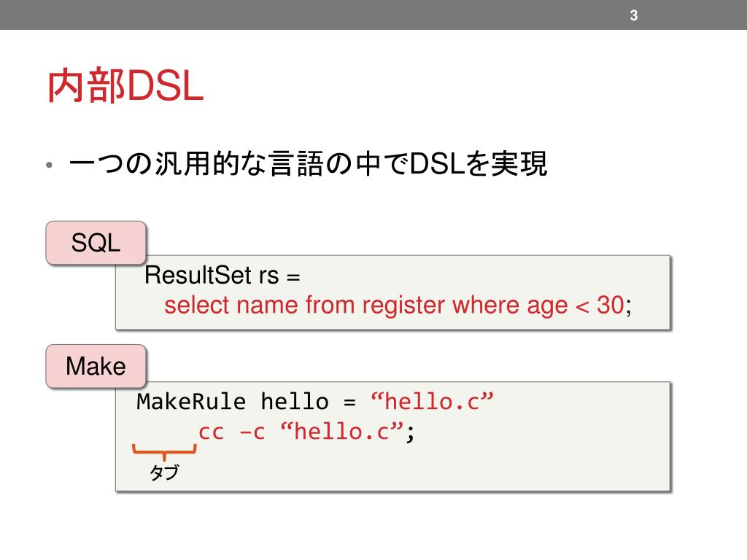Click slide number 3 in header bar
This screenshot has height=560, width=747.
(x=634, y=15)
